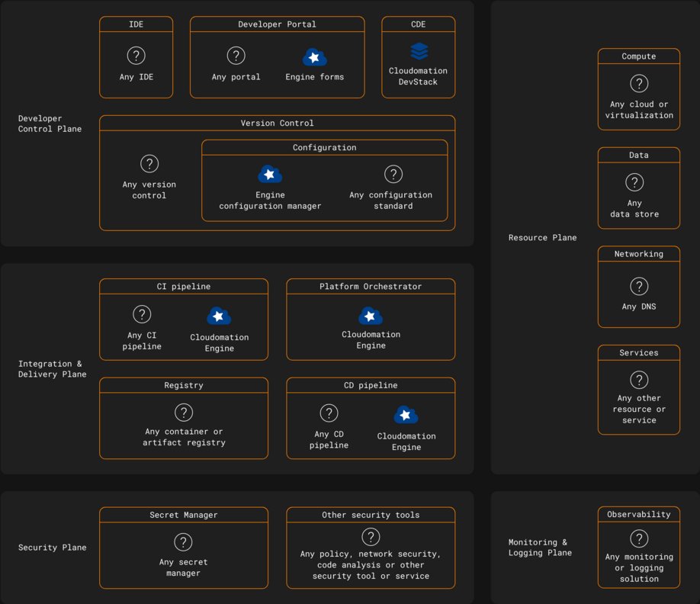Click the question mark above Any cloud or virtualization
700x604 pixels.
(x=639, y=83)
